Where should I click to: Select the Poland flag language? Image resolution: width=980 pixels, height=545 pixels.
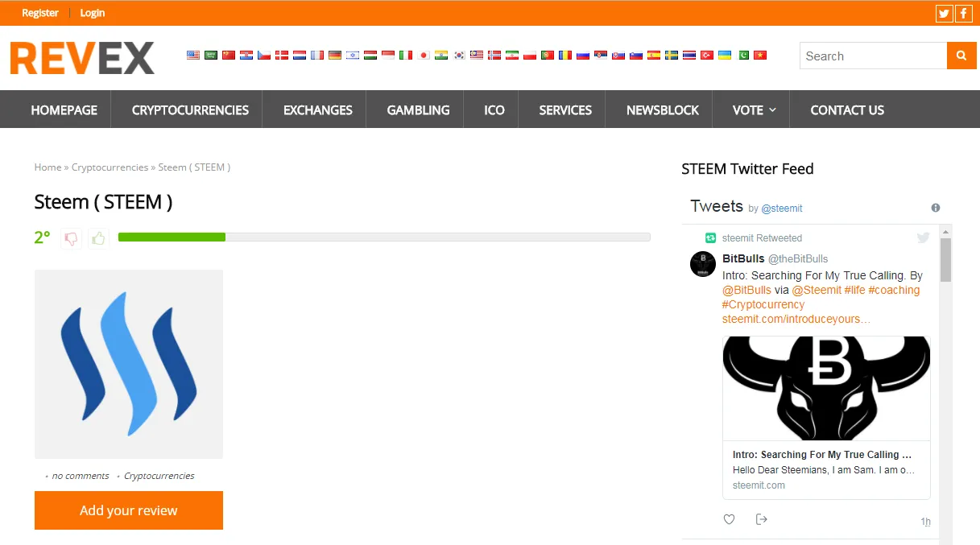pos(530,56)
